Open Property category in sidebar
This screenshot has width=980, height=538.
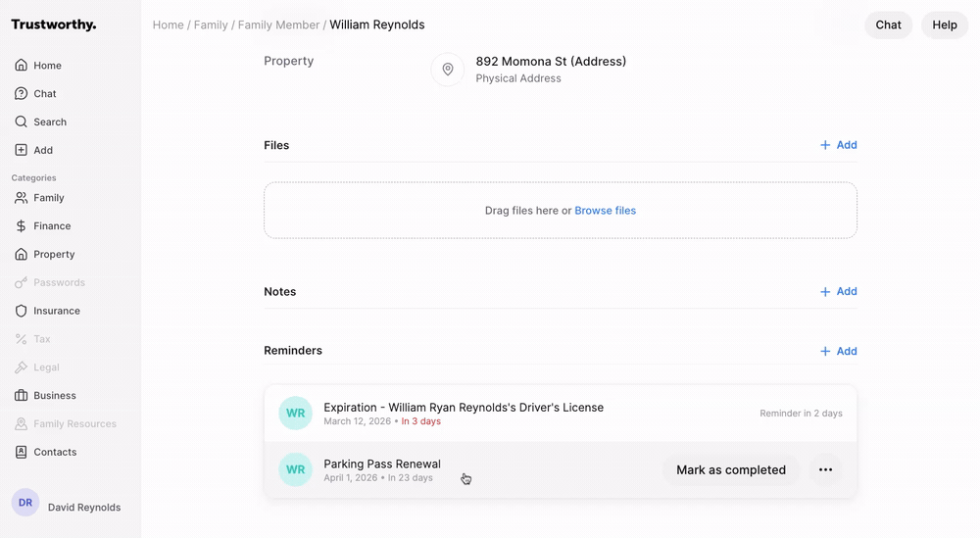tap(54, 255)
